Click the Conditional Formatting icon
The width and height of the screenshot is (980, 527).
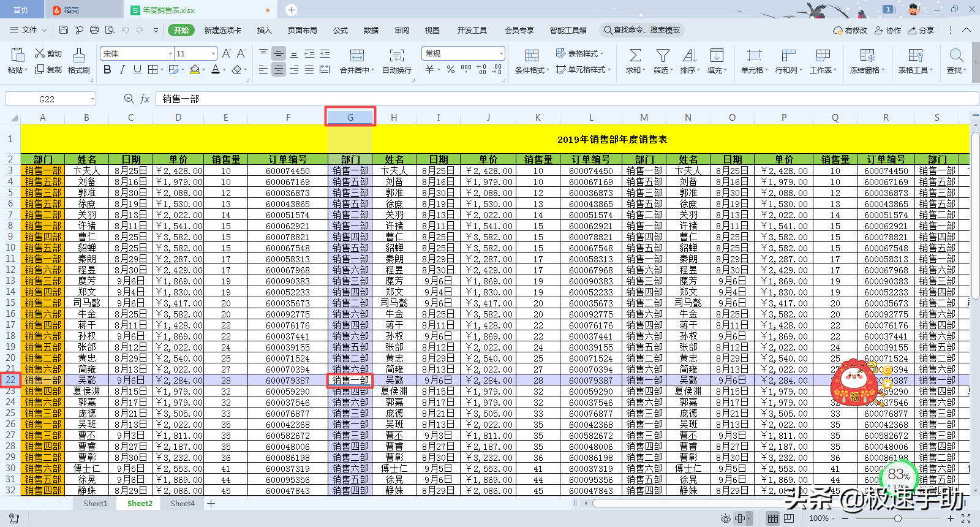pyautogui.click(x=532, y=55)
